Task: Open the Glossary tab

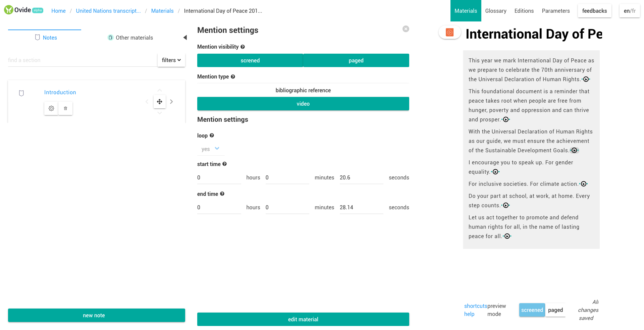Action: point(496,11)
